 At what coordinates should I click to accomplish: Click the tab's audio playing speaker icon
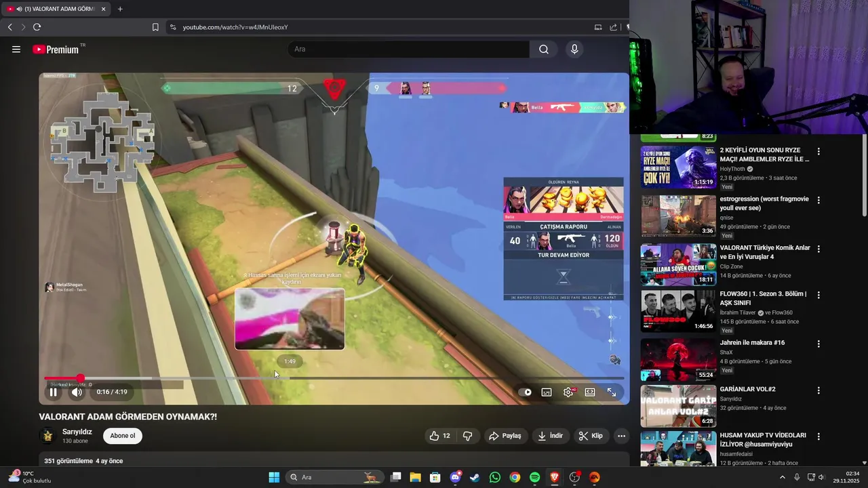18,9
